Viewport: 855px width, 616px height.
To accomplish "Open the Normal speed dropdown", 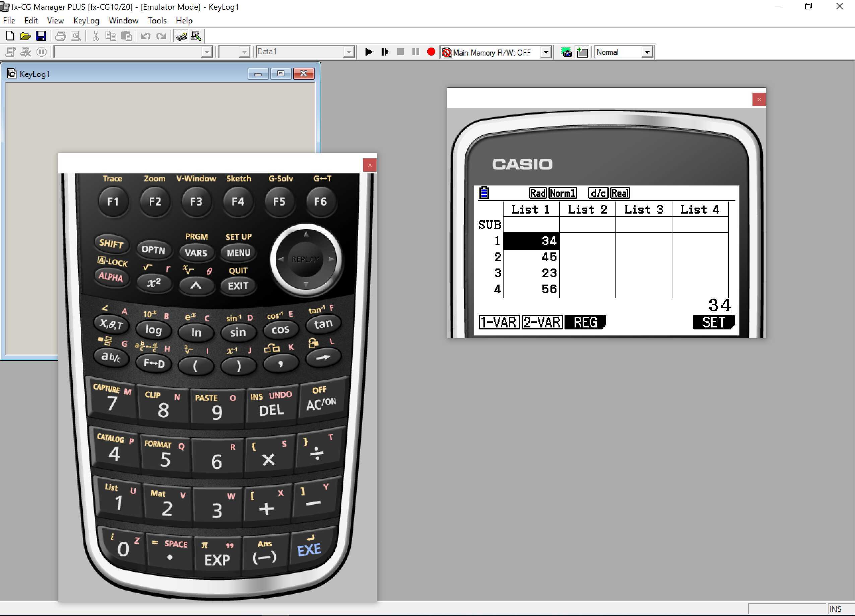I will click(647, 52).
